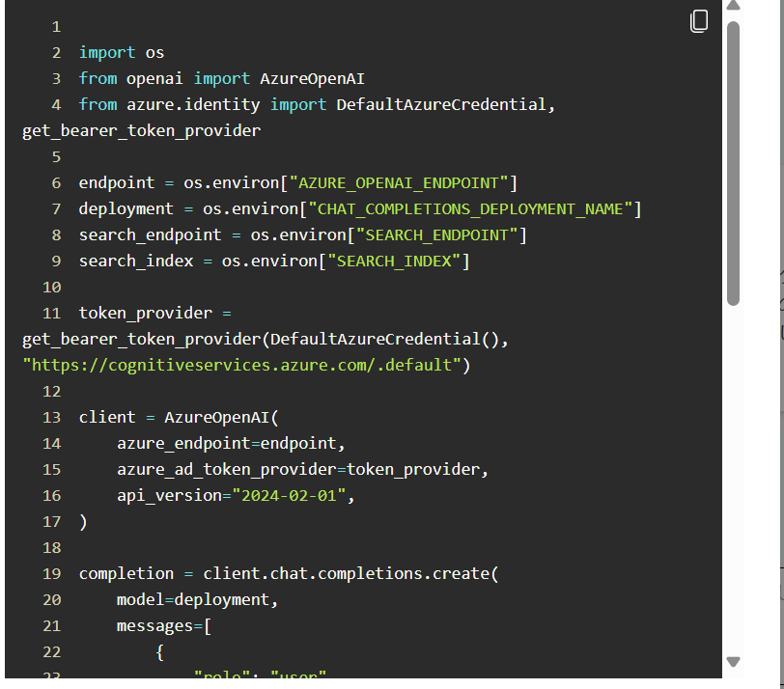The image size is (784, 689).
Task: Click the 'search_endpoint' variable on line 8
Action: [150, 234]
